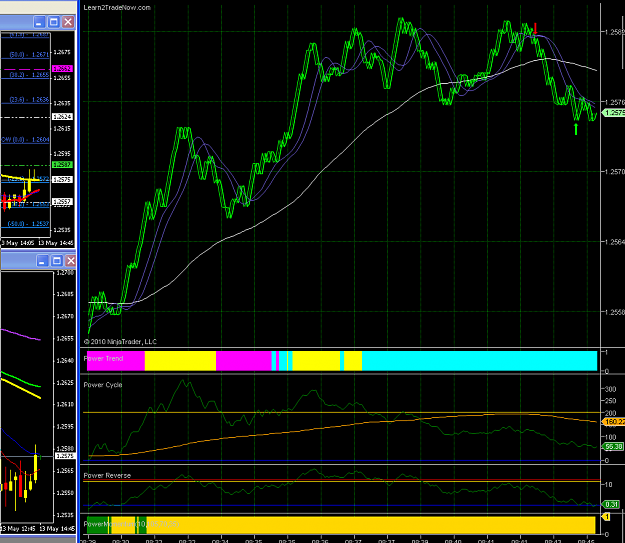
Task: Maximize the lower-left chart window
Action: (x=57, y=261)
